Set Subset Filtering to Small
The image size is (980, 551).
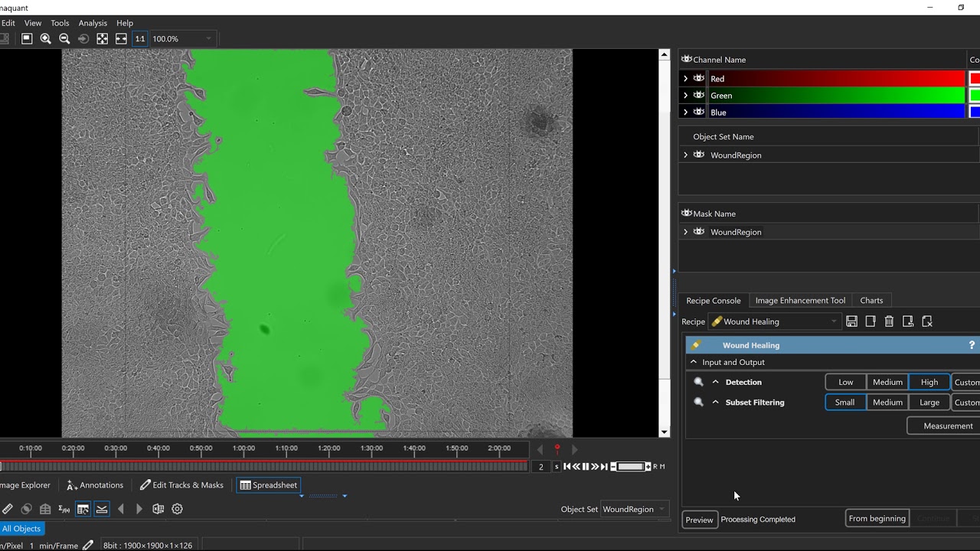coord(845,402)
